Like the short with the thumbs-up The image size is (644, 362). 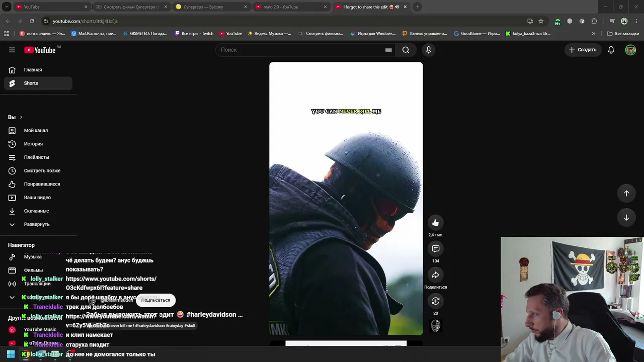point(436,223)
